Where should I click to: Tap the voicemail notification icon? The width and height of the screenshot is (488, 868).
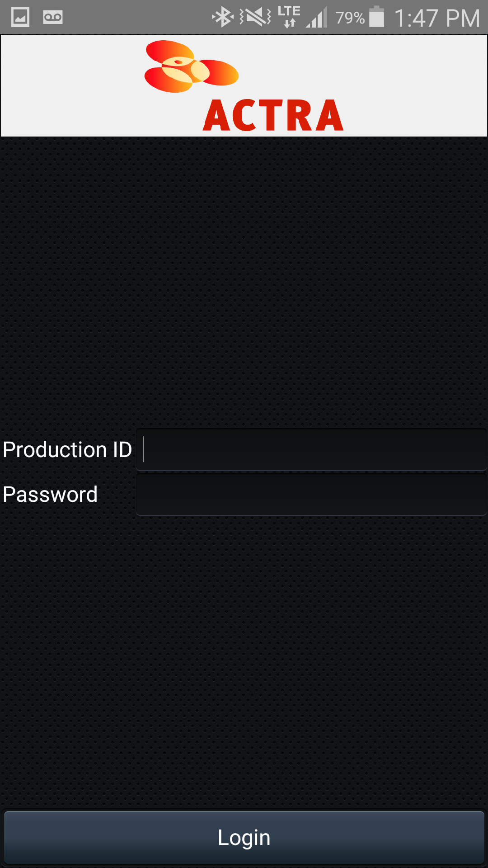tap(53, 18)
